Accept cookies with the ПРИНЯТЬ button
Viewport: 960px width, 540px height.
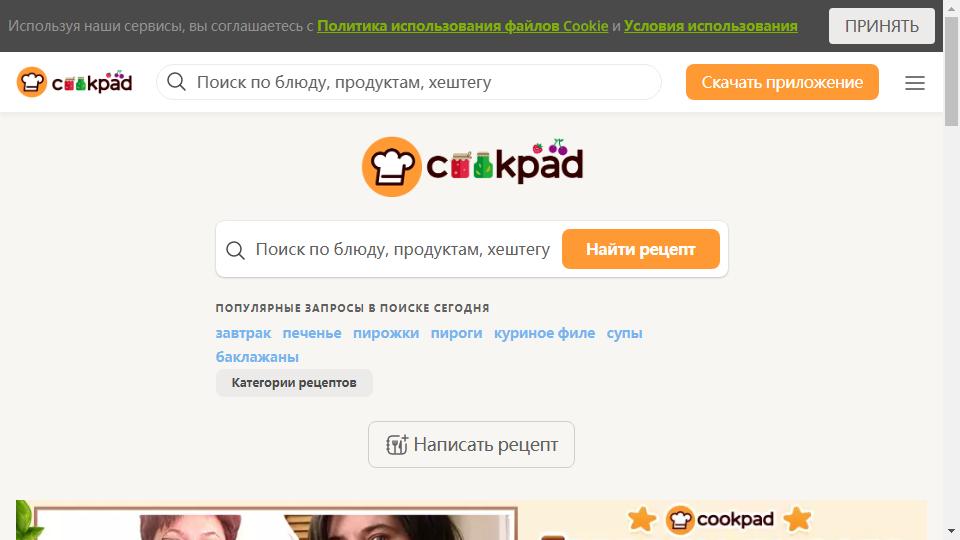(882, 26)
